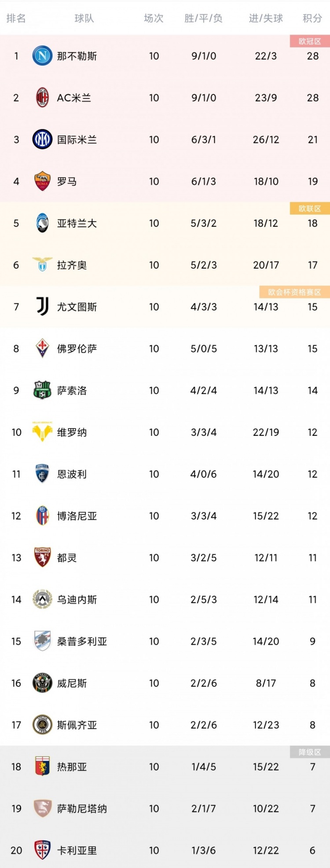Select the Lazio eagle badge
330x868 pixels.
(x=42, y=264)
